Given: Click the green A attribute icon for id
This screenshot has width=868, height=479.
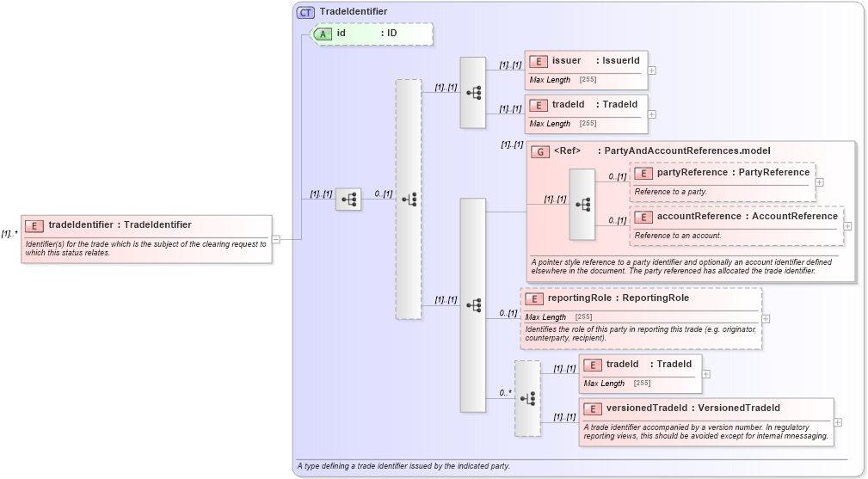Looking at the screenshot, I should [x=323, y=34].
